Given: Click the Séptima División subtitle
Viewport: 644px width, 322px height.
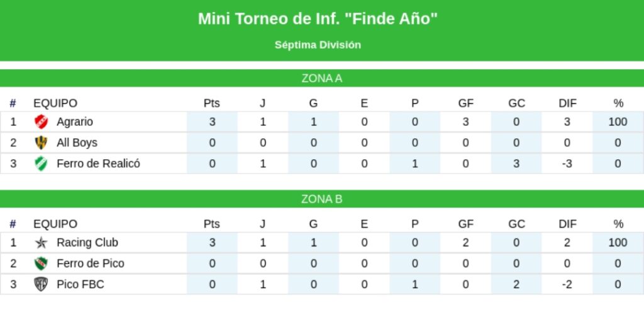Looking at the screenshot, I should [318, 45].
